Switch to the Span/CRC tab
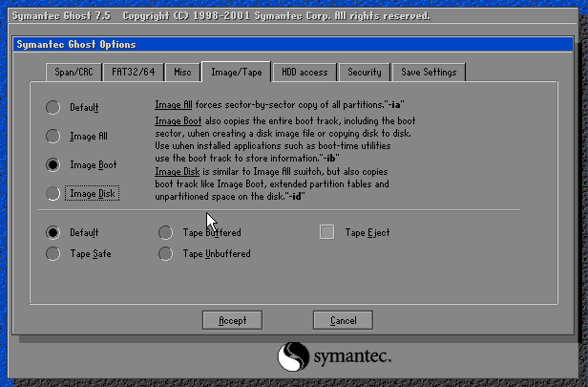The width and height of the screenshot is (588, 387). point(73,72)
